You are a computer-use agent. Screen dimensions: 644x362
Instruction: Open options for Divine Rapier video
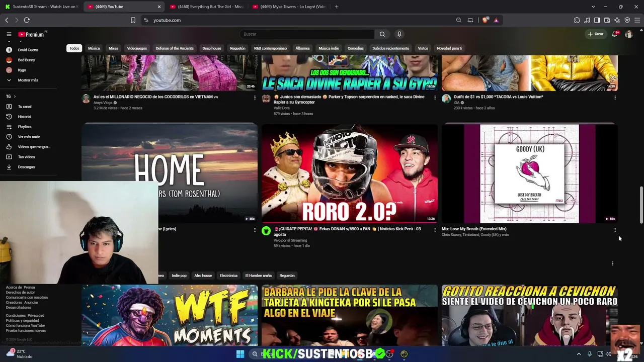coord(435,98)
